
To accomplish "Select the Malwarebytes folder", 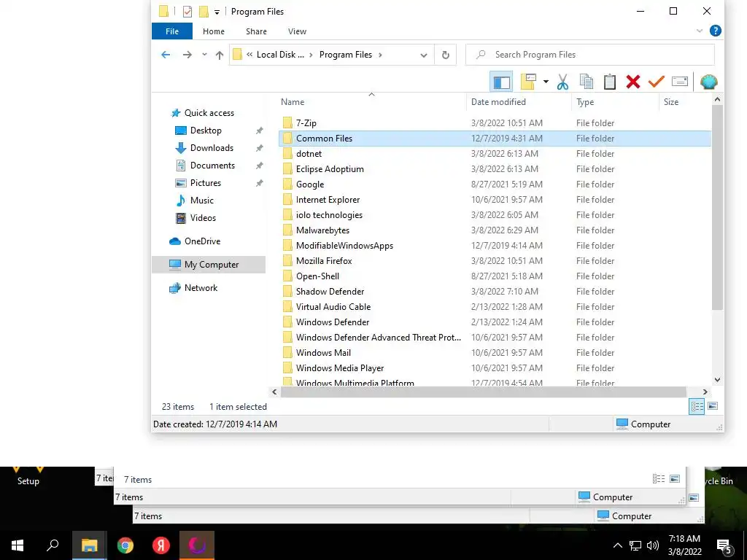I will pos(495,230).
